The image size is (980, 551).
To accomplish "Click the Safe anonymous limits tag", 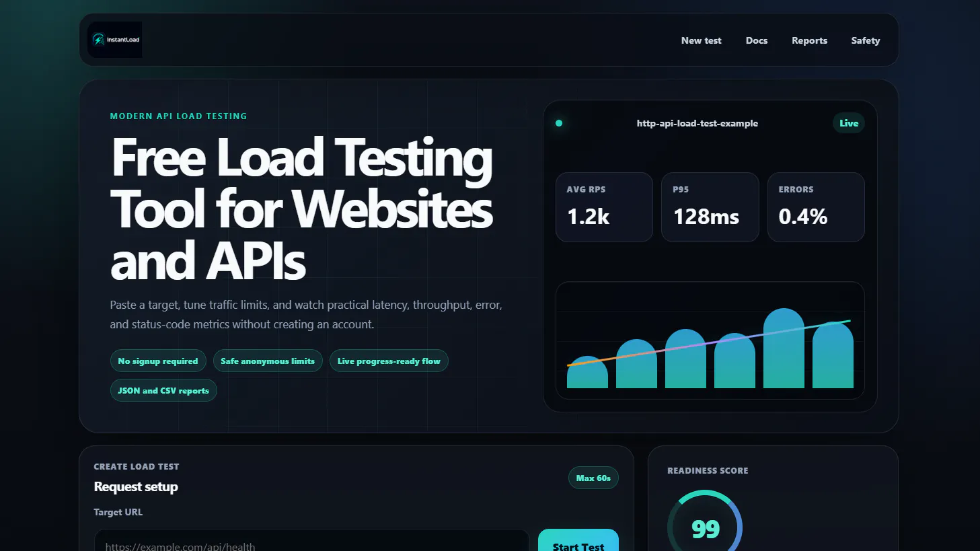I will 268,361.
